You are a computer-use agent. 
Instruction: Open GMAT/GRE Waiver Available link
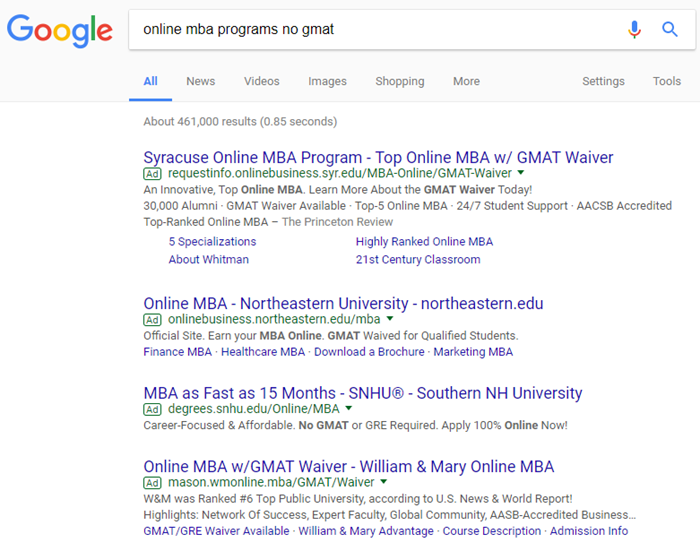click(216, 531)
